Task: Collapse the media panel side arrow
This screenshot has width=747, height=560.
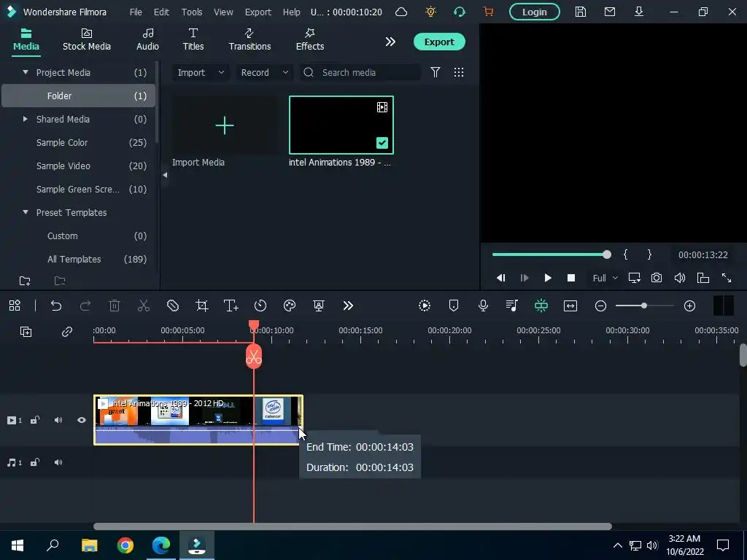Action: [x=165, y=175]
